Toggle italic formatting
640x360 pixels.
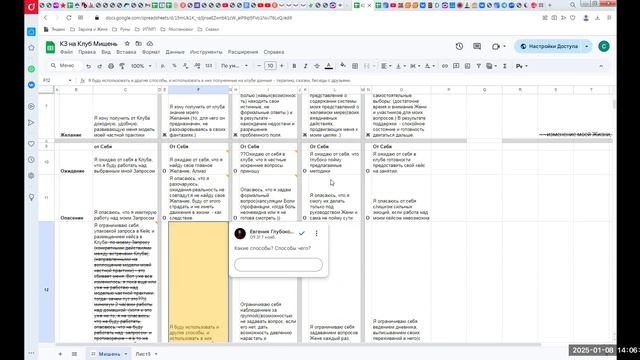tap(305, 66)
